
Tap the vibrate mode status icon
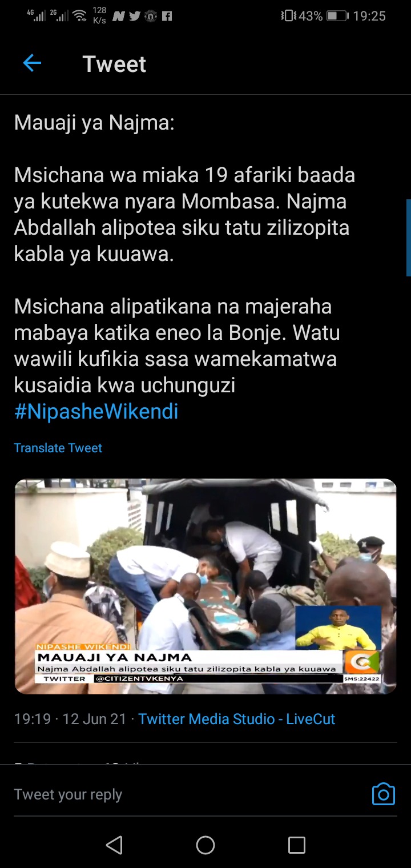pos(288,16)
